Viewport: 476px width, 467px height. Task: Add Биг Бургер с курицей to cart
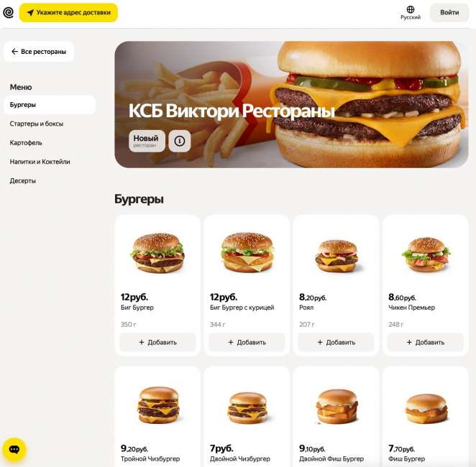[247, 343]
